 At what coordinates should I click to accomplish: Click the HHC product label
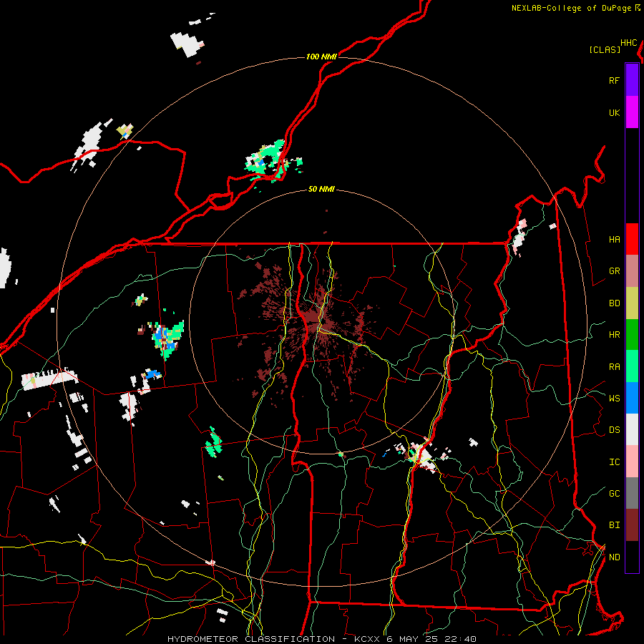pyautogui.click(x=628, y=43)
